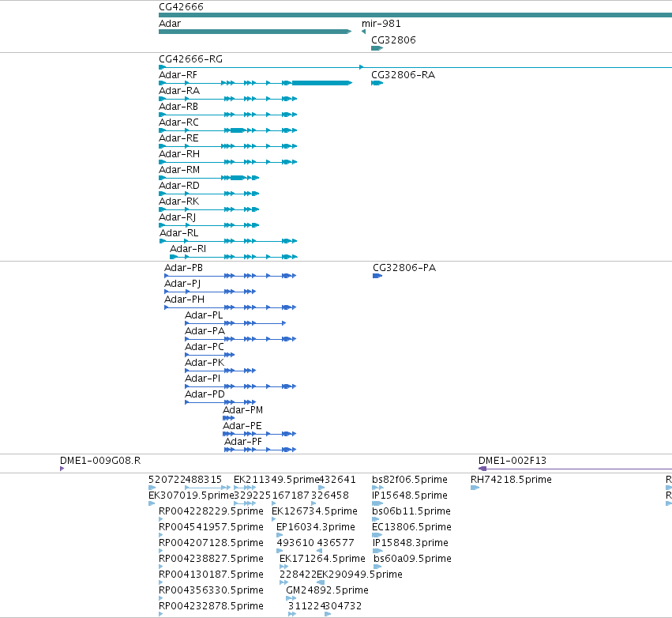Click the Adar-RF transcript thick exon
Image resolution: width=672 pixels, height=618 pixels.
click(322, 83)
